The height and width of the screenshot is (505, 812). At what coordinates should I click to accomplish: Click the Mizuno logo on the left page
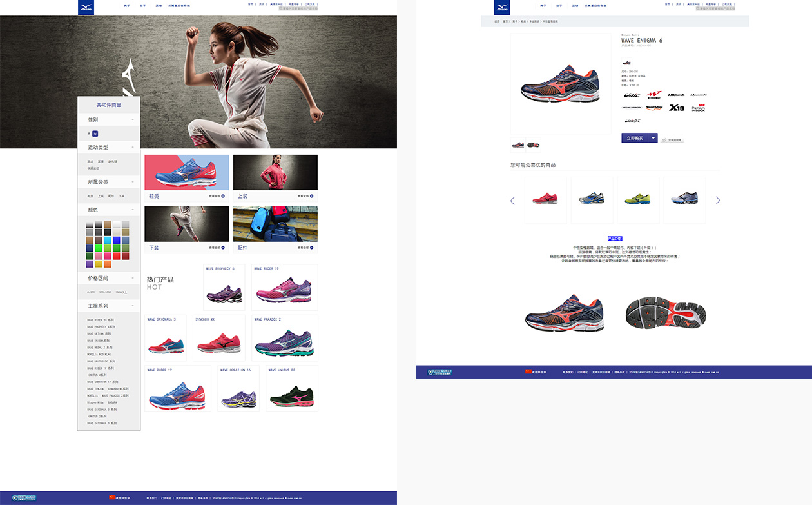(86, 8)
